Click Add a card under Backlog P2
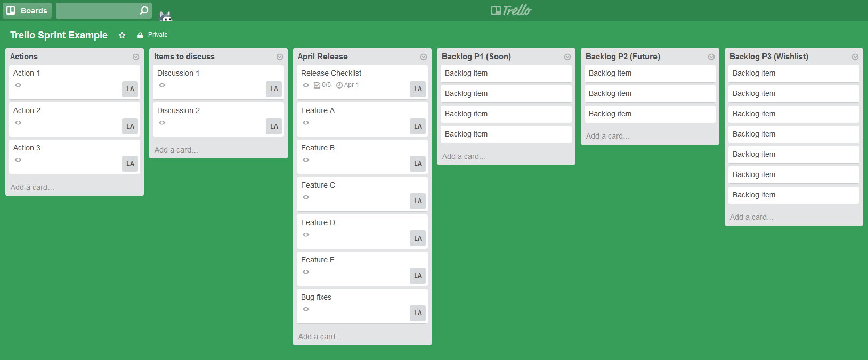The image size is (868, 360). pos(607,136)
